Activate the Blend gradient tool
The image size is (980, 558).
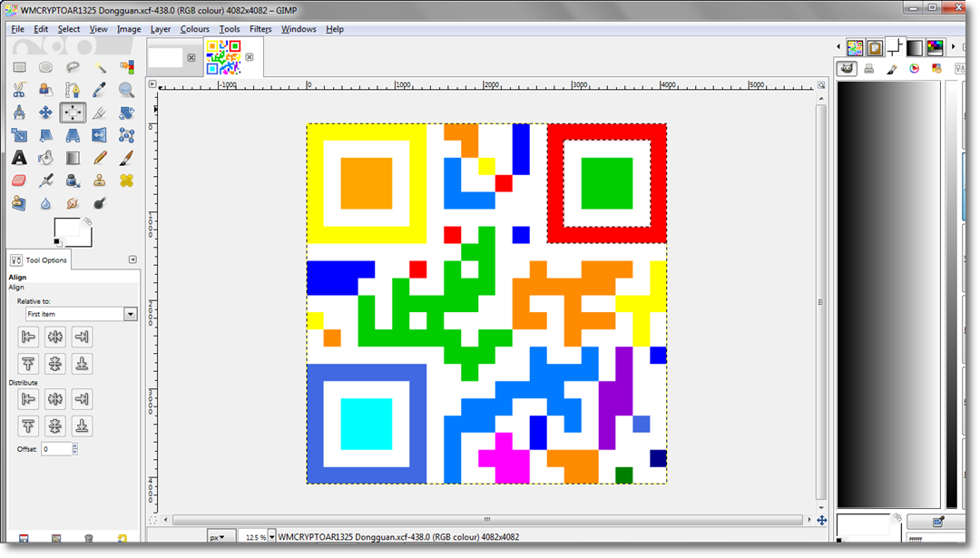(x=73, y=158)
